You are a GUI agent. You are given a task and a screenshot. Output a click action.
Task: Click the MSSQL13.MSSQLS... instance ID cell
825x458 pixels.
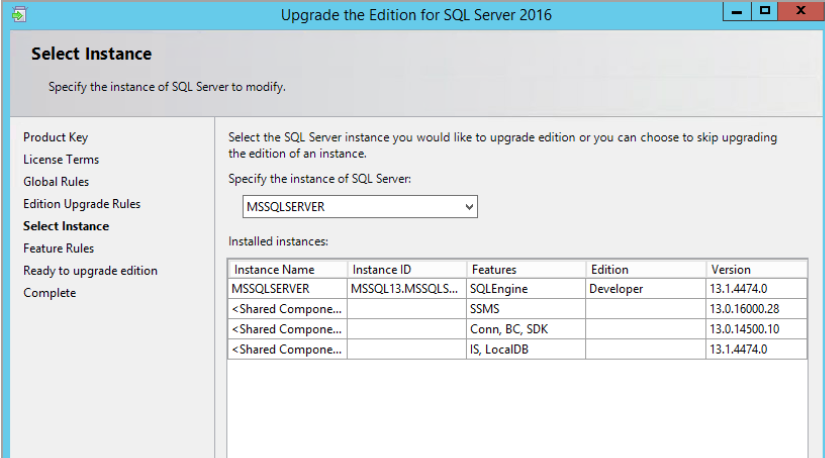[x=407, y=288]
